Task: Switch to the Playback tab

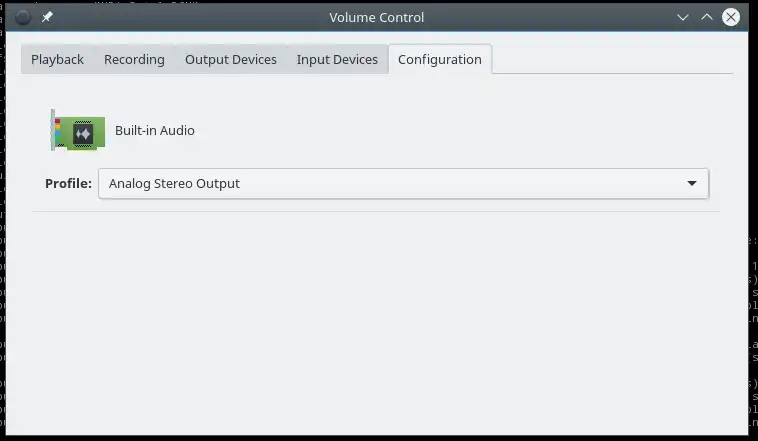Action: (57, 59)
